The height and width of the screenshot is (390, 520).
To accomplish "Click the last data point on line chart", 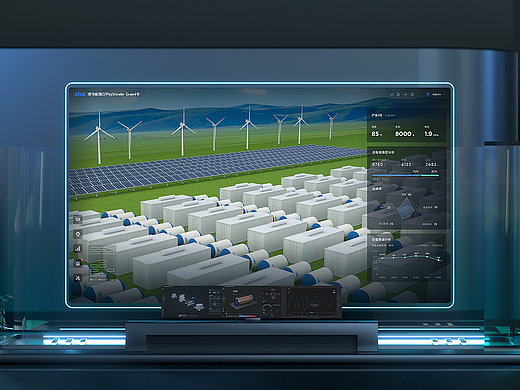I will click(439, 260).
